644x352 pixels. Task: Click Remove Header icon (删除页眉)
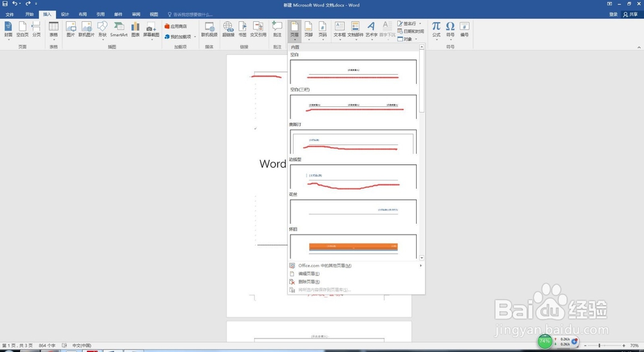pyautogui.click(x=292, y=282)
